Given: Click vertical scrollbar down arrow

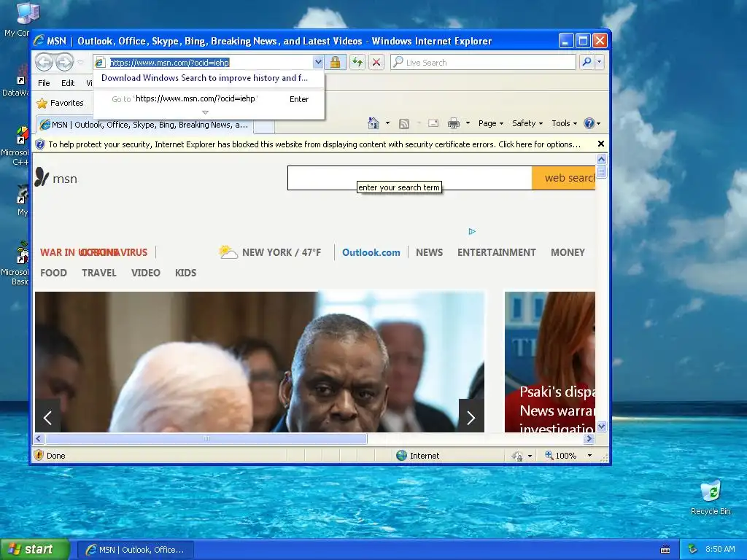Looking at the screenshot, I should click(x=601, y=426).
